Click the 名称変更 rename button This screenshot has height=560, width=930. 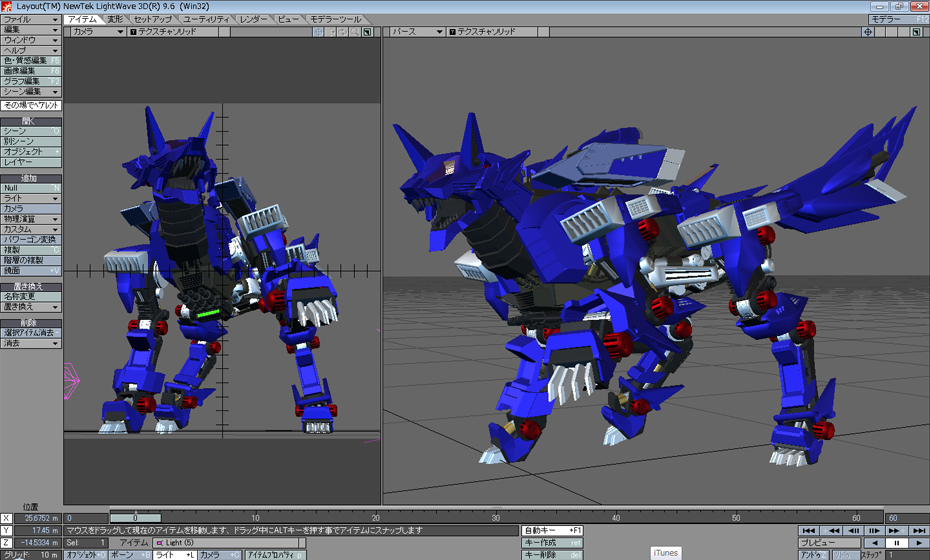tap(31, 297)
